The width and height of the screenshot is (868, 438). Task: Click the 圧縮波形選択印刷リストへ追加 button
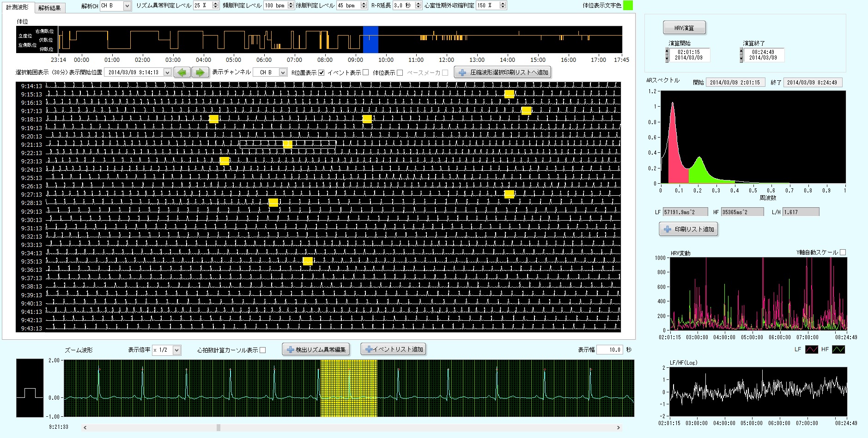(x=503, y=72)
